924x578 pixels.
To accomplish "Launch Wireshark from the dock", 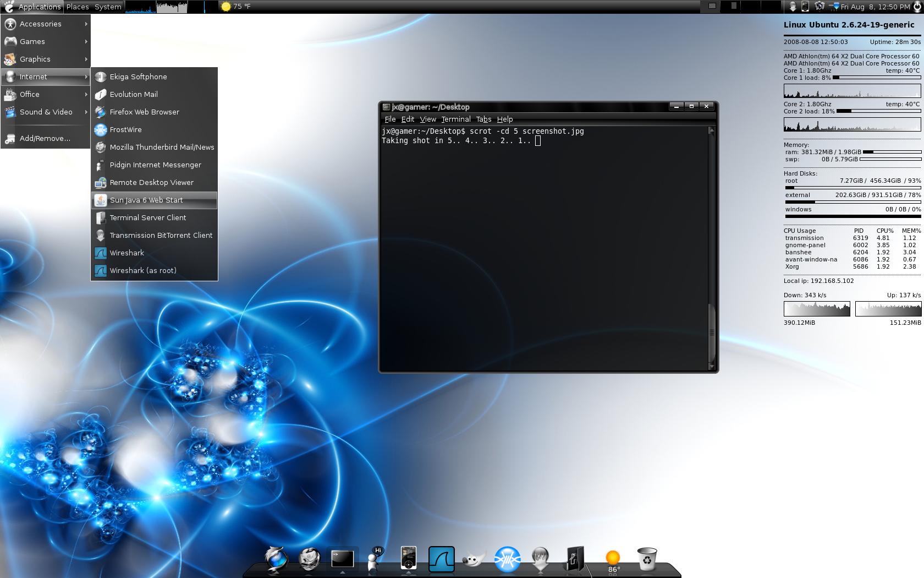I will click(441, 559).
